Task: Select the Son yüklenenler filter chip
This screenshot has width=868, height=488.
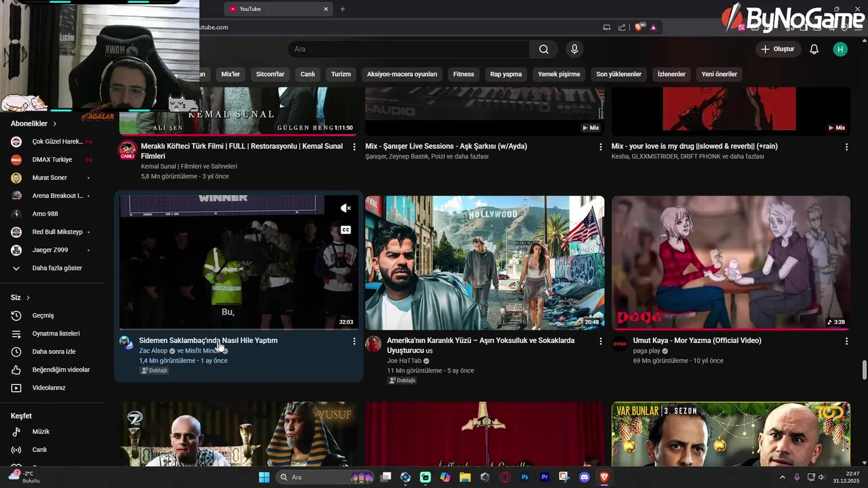Action: click(x=618, y=74)
